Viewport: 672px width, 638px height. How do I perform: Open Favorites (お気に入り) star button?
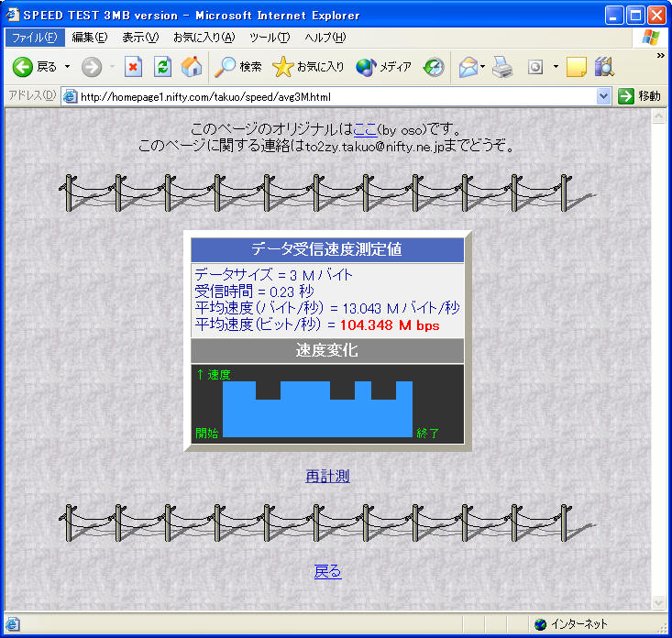309,67
